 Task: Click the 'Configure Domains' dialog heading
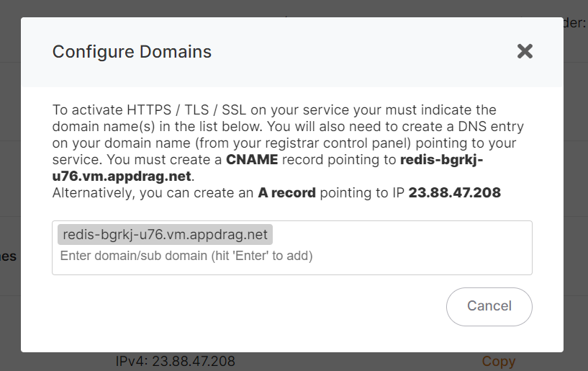point(132,52)
